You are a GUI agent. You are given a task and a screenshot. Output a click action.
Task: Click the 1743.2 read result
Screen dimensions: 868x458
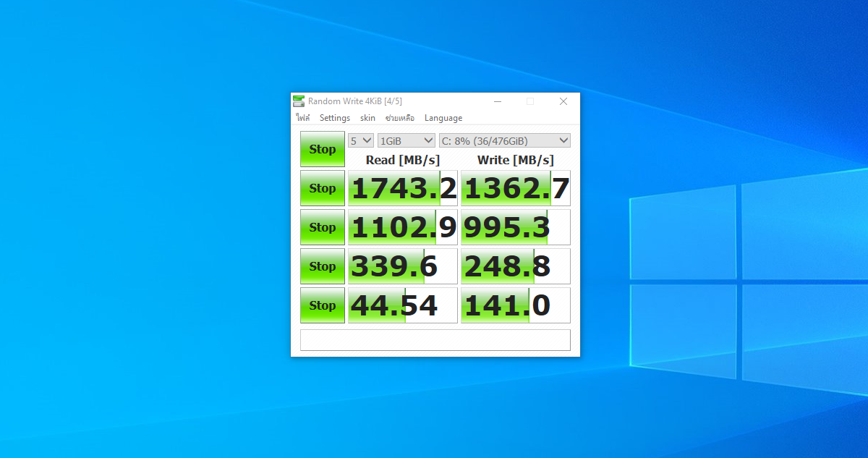pos(403,188)
